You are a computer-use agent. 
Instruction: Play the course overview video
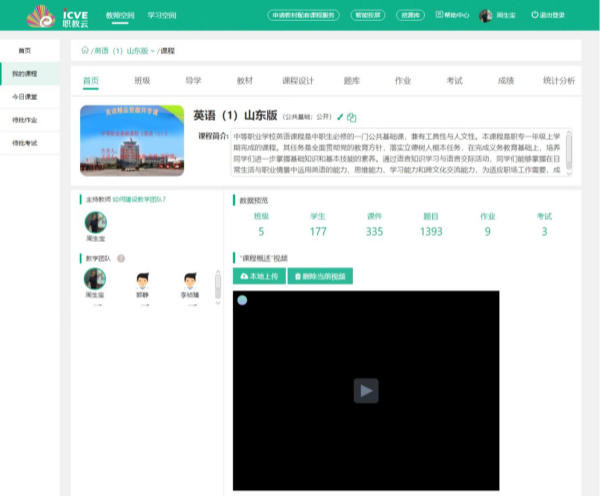point(366,390)
